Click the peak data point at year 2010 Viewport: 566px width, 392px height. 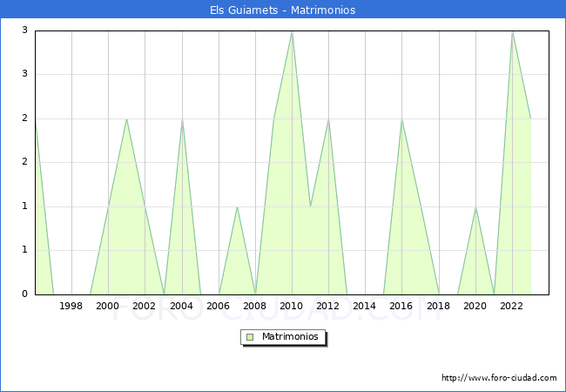[x=292, y=31]
